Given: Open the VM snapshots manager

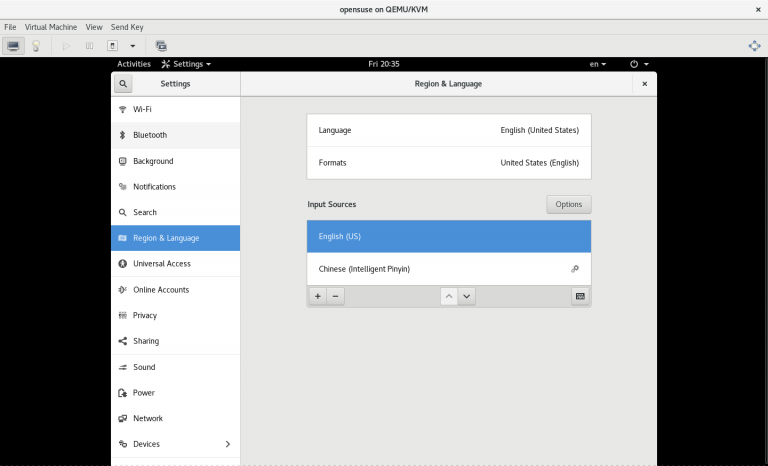Looking at the screenshot, I should click(161, 46).
